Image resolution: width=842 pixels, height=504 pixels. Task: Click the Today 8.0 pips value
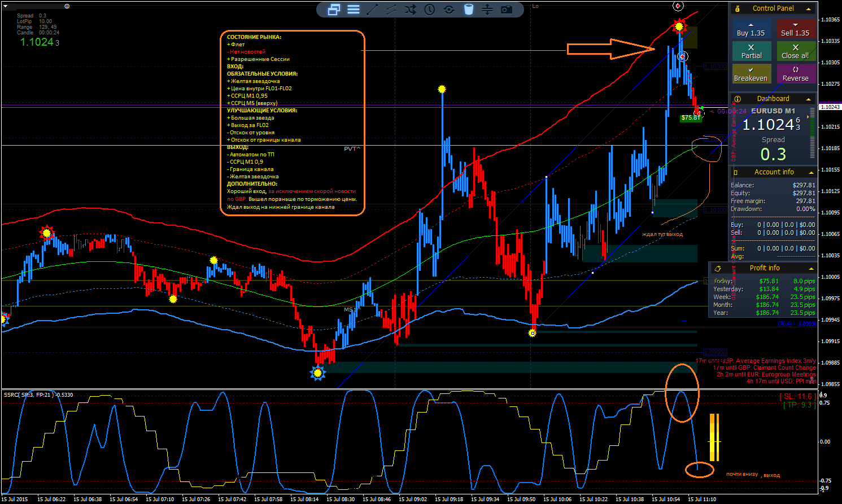tap(804, 281)
